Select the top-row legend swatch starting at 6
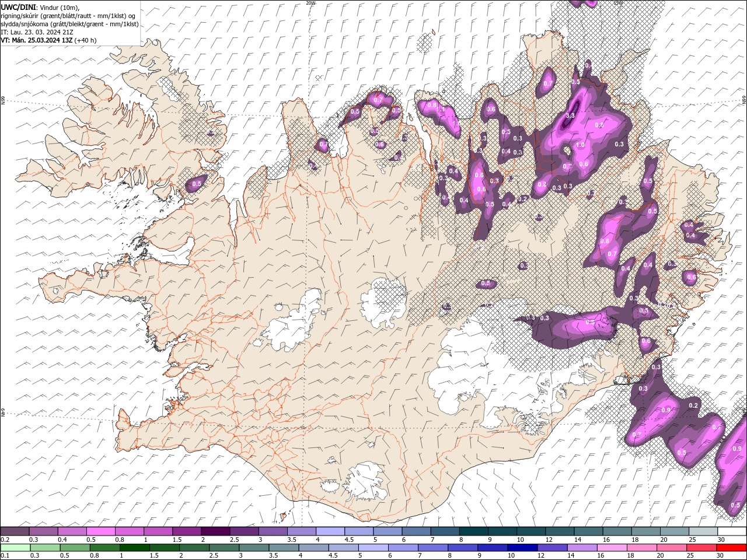The image size is (747, 560). tap(416, 531)
